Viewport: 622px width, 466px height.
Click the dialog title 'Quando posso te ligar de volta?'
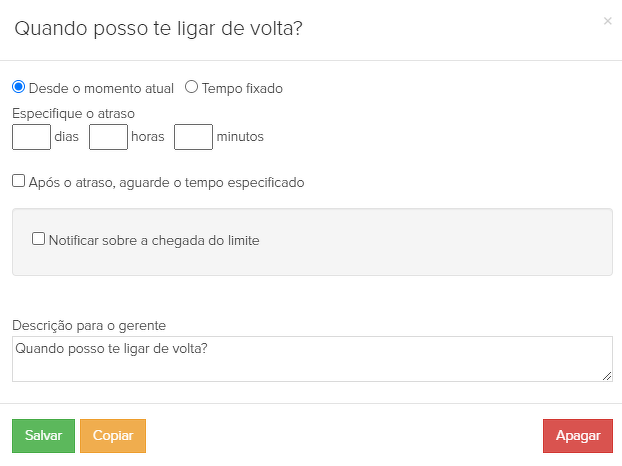[158, 29]
